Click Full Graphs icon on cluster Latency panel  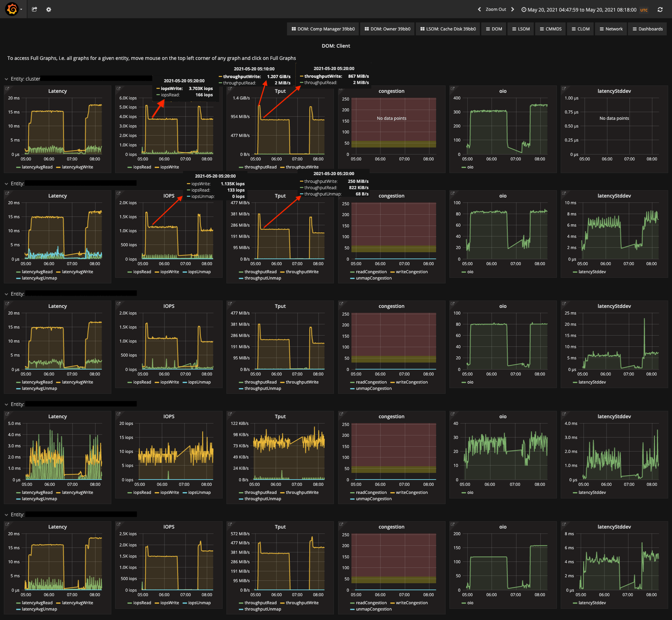point(7,89)
